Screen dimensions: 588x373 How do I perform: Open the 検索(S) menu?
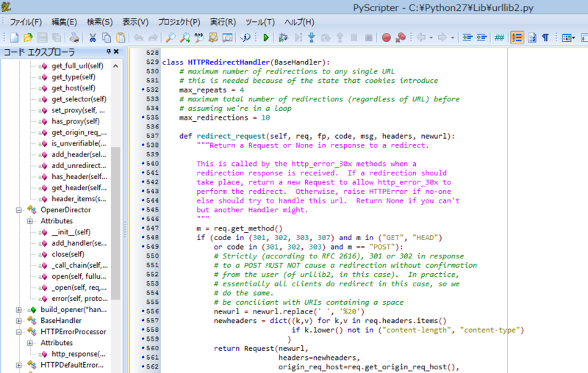(100, 22)
